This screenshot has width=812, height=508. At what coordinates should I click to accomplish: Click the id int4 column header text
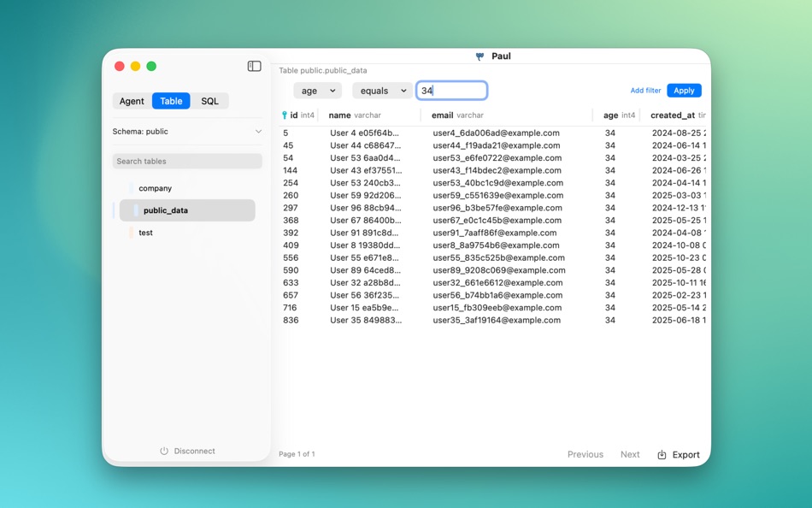point(302,115)
